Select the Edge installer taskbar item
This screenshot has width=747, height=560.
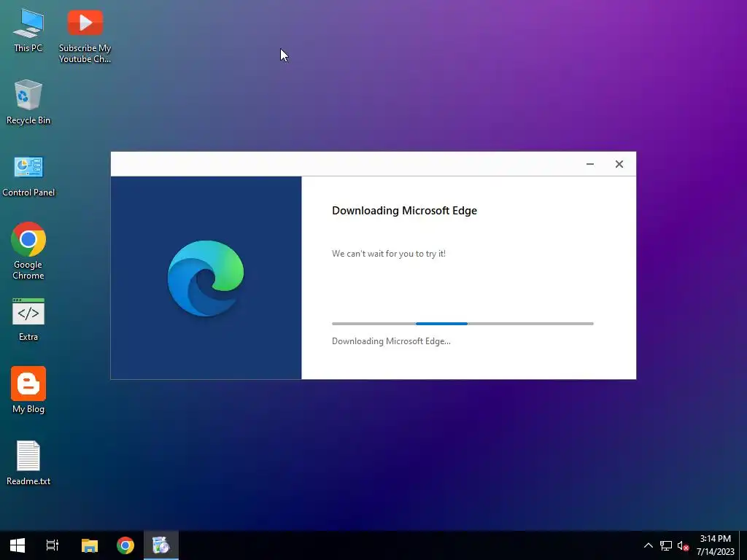[x=161, y=545]
